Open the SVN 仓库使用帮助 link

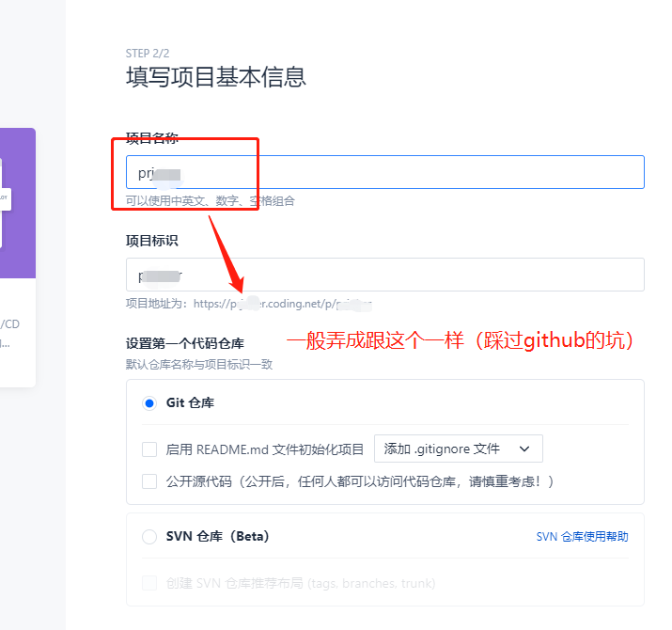pyautogui.click(x=582, y=537)
